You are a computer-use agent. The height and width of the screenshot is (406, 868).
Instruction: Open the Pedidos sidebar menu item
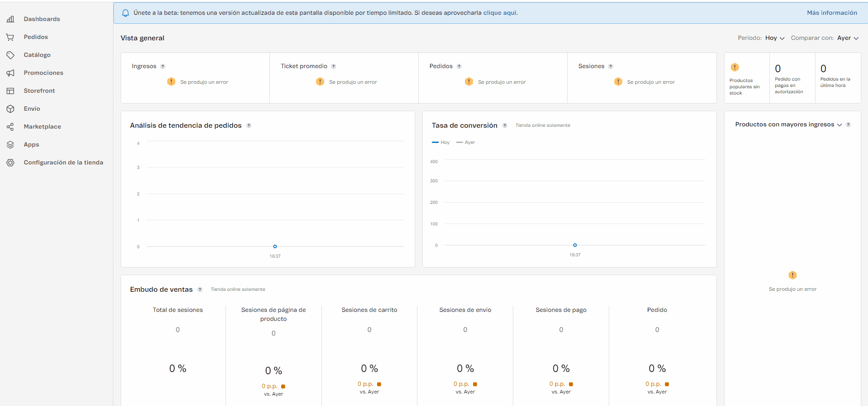(36, 37)
